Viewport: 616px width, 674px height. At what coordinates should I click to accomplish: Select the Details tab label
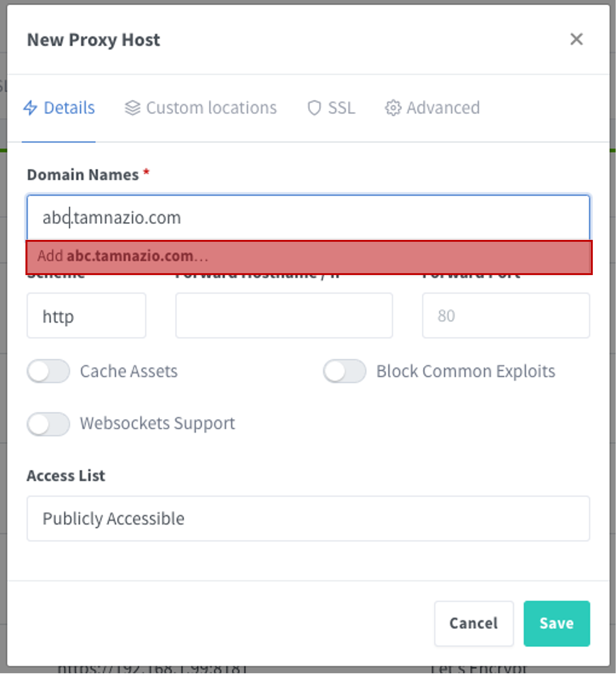click(69, 108)
